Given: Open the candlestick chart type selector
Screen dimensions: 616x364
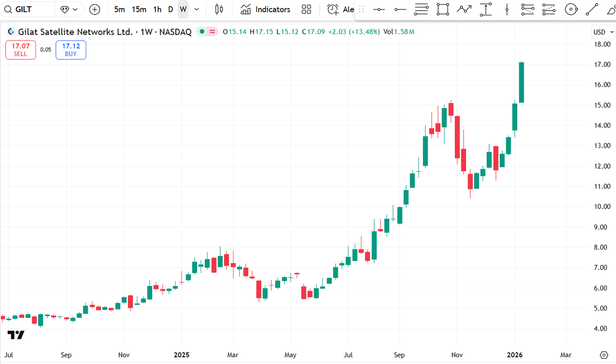Looking at the screenshot, I should click(219, 9).
